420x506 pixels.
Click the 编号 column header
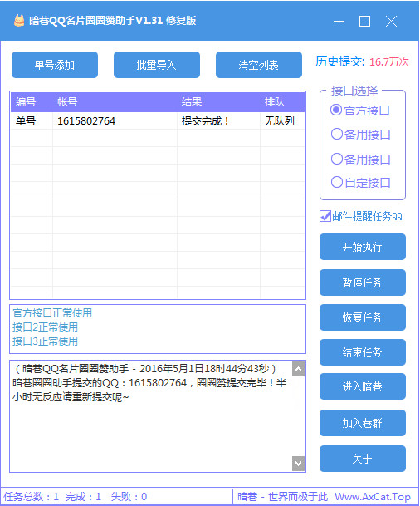[x=32, y=102]
